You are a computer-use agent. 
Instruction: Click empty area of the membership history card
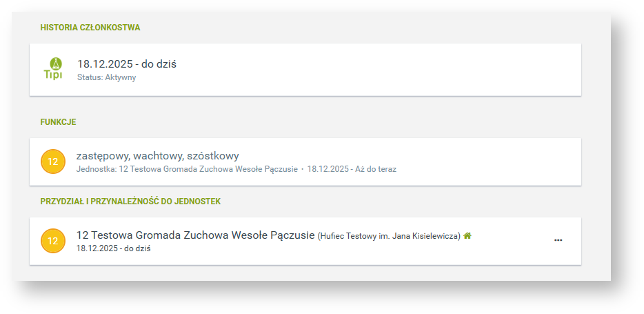[x=379, y=69]
